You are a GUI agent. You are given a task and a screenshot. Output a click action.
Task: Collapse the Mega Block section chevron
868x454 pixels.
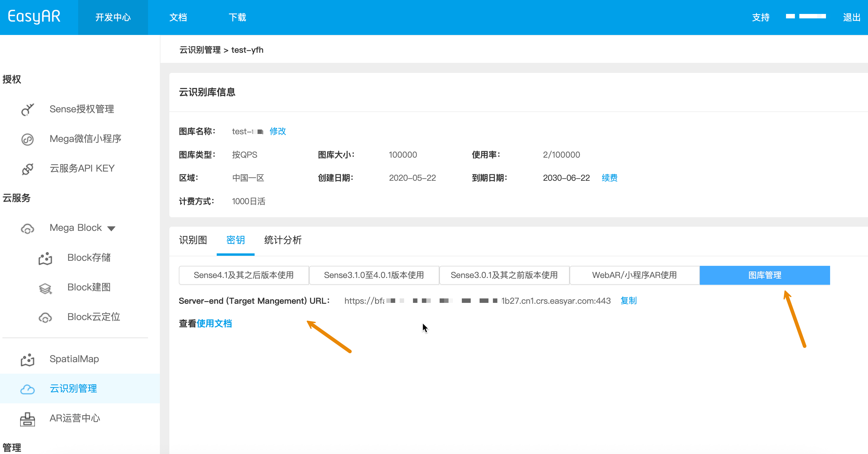pyautogui.click(x=111, y=228)
